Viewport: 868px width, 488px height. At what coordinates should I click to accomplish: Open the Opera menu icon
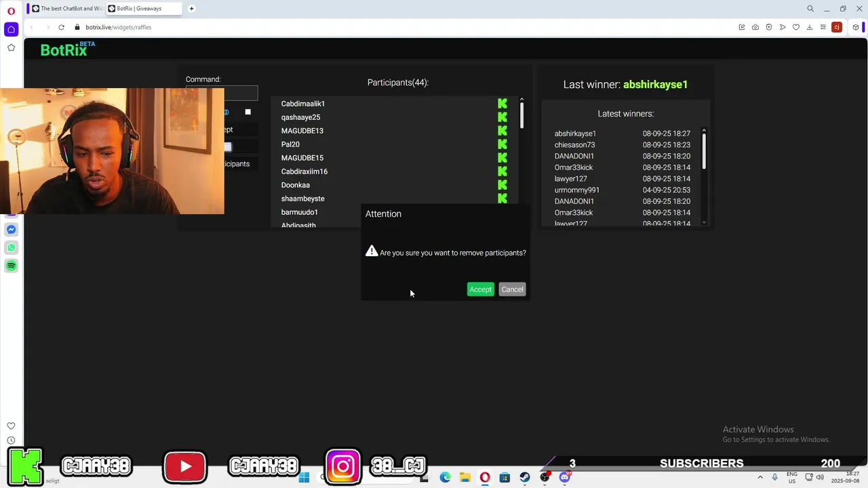click(x=11, y=11)
